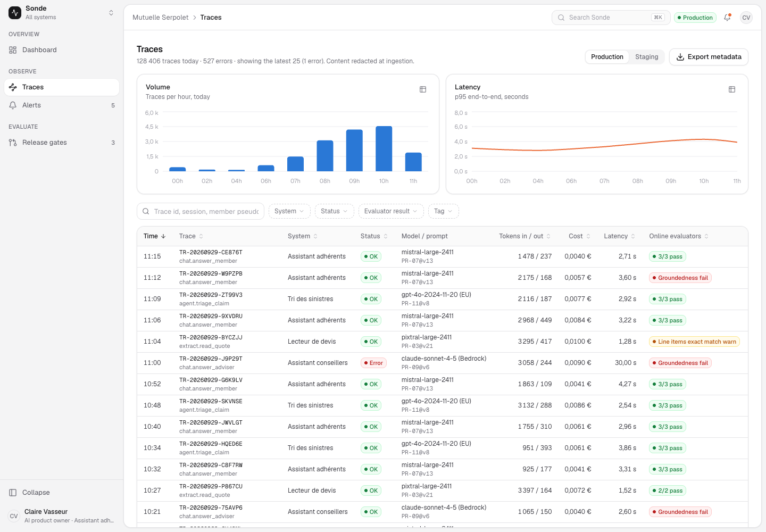The width and height of the screenshot is (766, 532).
Task: Click the Traces sidebar icon
Action: 13,87
